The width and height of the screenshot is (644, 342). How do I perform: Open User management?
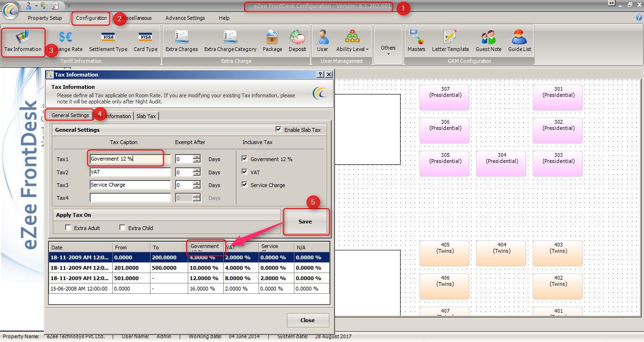tap(323, 42)
